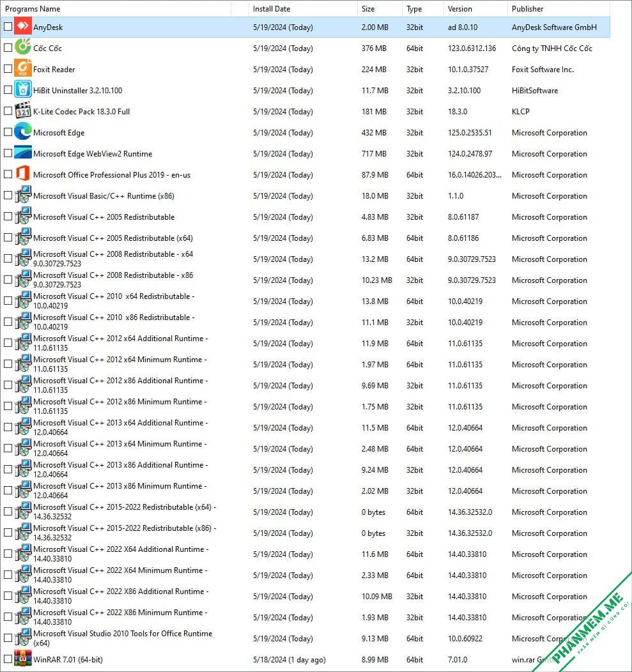Click icon of Visual C++ 2010 x86 Redistributable

(23, 321)
